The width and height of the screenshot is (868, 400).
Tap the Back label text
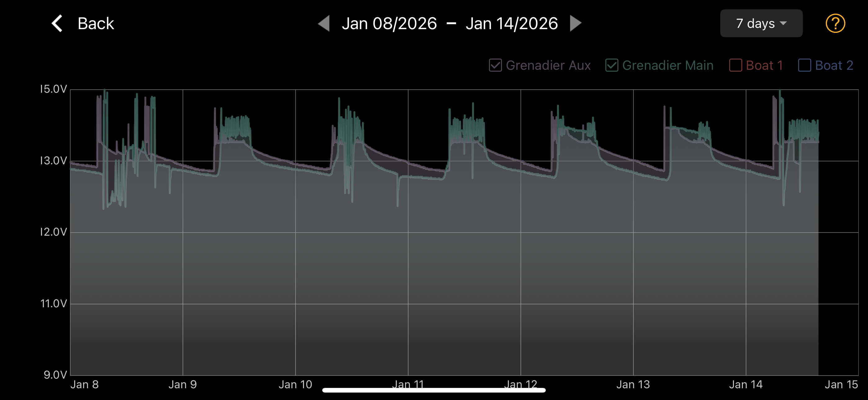coord(96,24)
